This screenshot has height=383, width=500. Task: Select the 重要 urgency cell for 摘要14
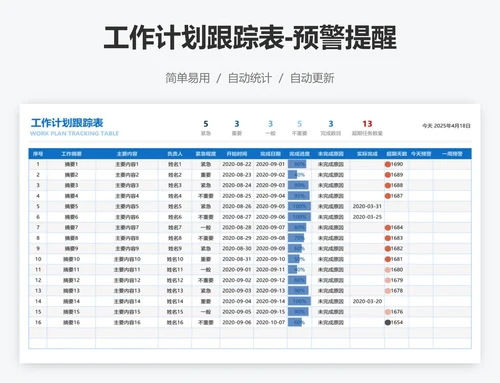click(x=206, y=301)
